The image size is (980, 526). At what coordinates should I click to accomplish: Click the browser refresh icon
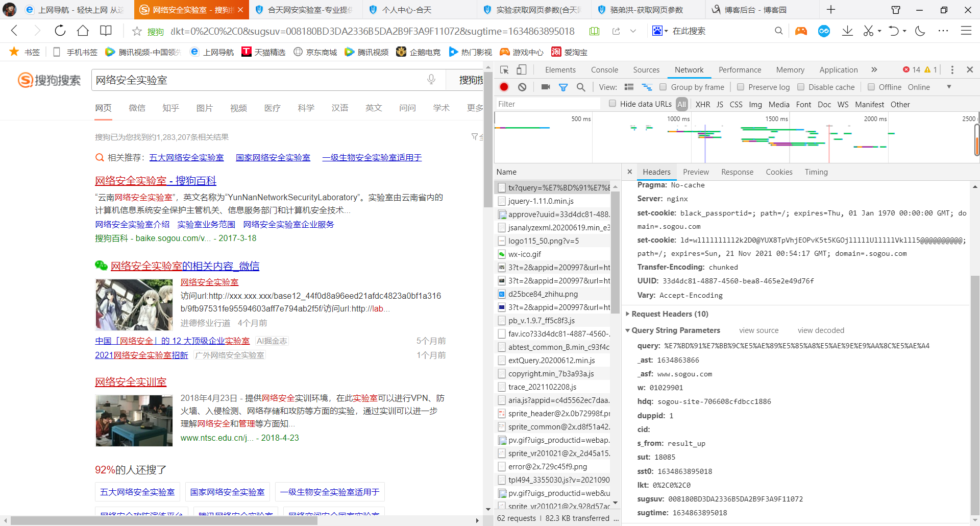pyautogui.click(x=60, y=31)
